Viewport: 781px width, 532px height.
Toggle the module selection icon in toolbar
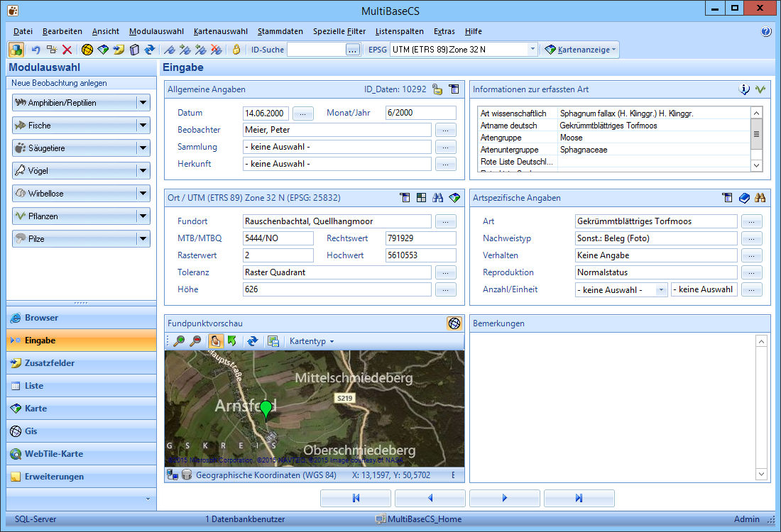(16, 50)
